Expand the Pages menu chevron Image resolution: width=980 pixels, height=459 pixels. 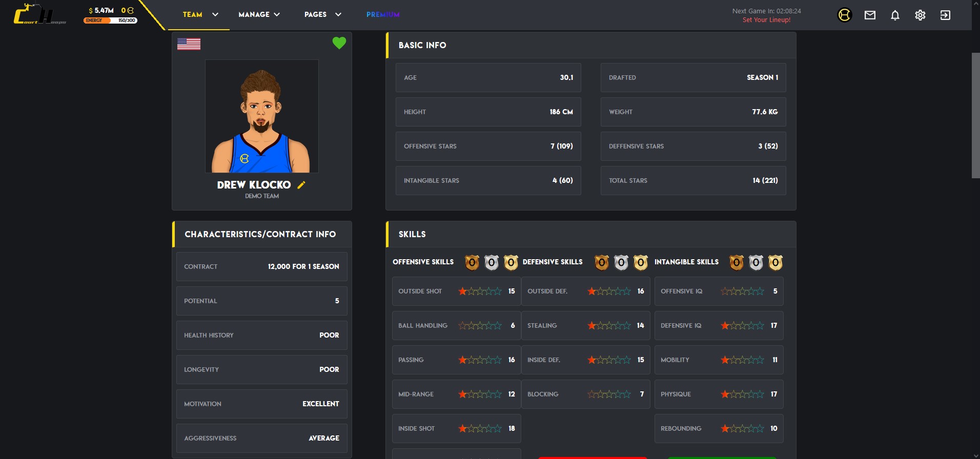coord(338,14)
